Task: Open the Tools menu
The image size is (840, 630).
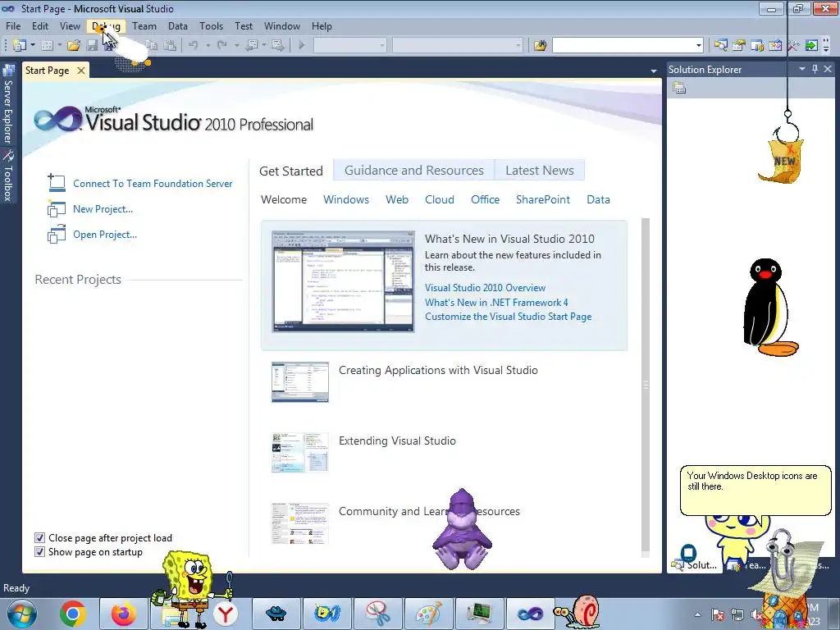Action: [x=211, y=25]
